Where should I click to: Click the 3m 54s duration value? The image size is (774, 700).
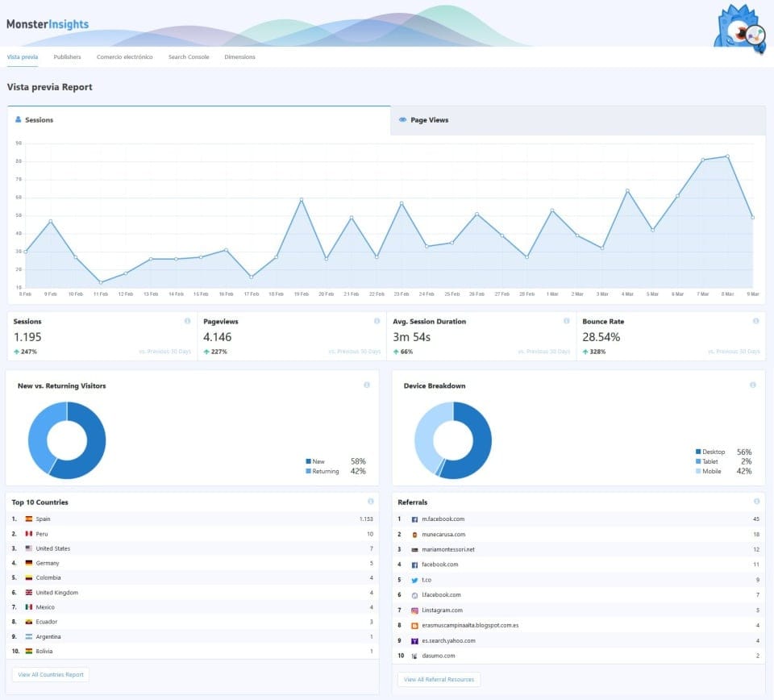[x=412, y=337]
